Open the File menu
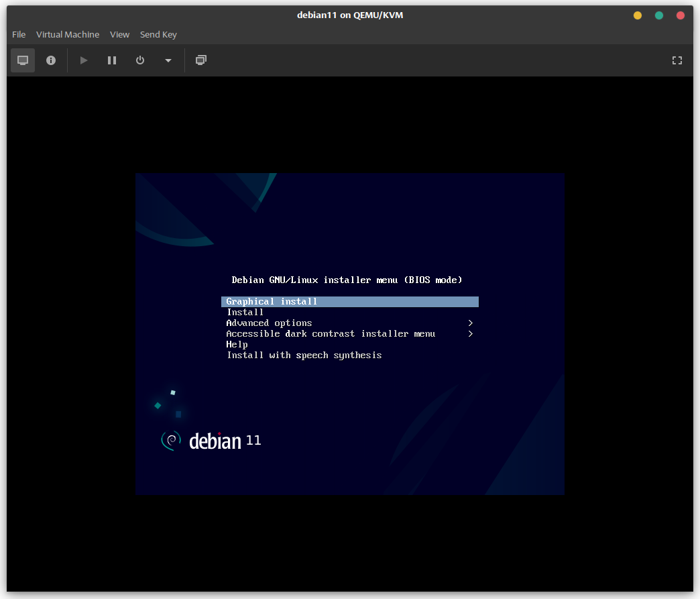This screenshot has width=700, height=599. tap(19, 34)
